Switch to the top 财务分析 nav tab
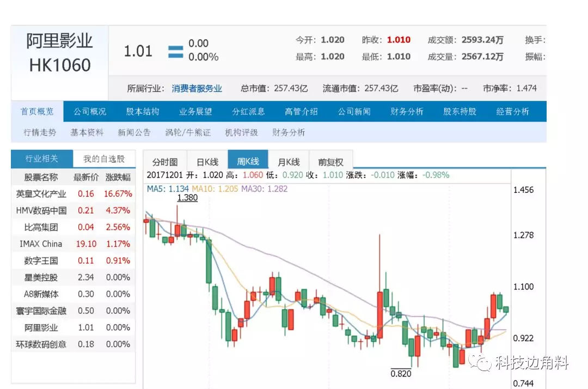Screen dimensions: 588x389 (x=407, y=111)
